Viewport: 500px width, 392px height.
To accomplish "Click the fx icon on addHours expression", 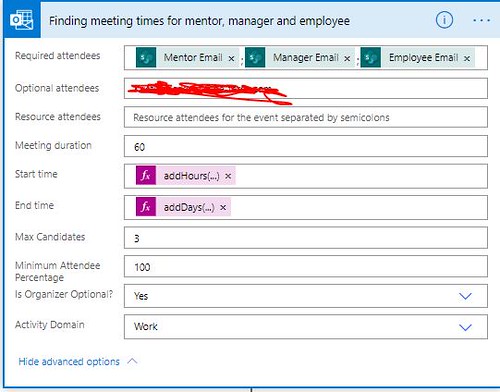I will [146, 175].
